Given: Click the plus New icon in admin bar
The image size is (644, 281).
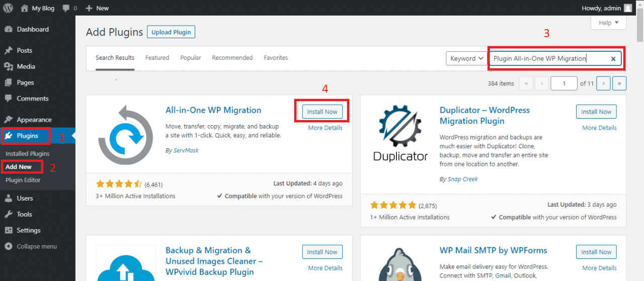Looking at the screenshot, I should click(89, 8).
